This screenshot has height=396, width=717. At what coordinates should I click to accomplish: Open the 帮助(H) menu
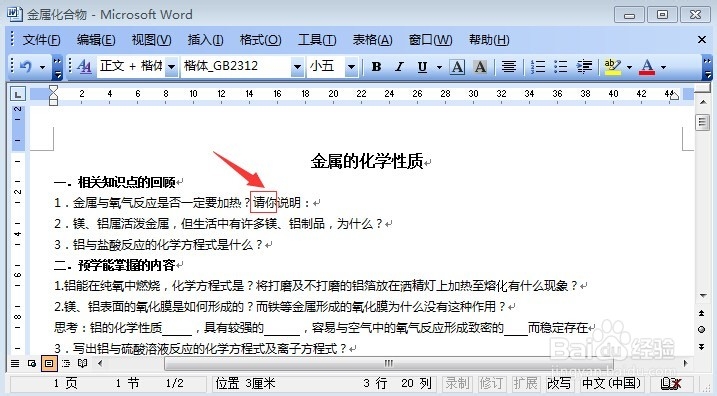click(489, 40)
